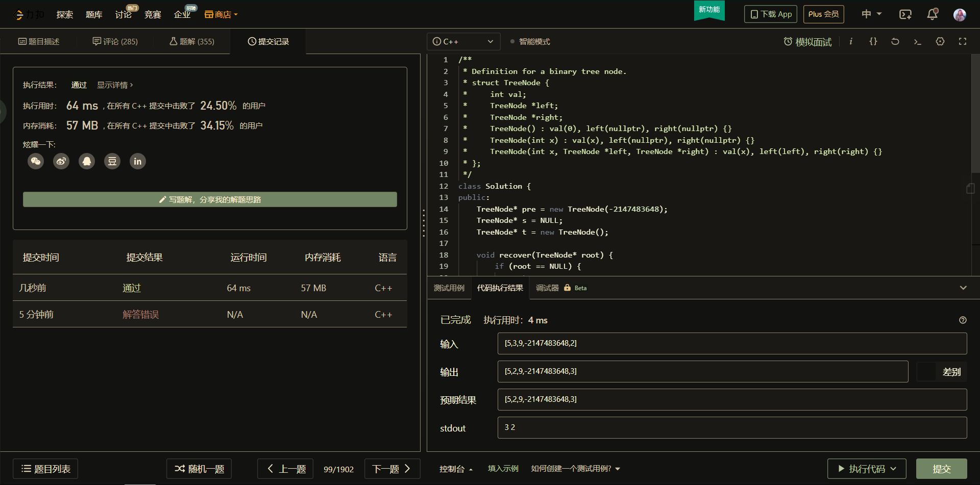The height and width of the screenshot is (485, 980).
Task: Format code with the braces icon
Action: 873,42
